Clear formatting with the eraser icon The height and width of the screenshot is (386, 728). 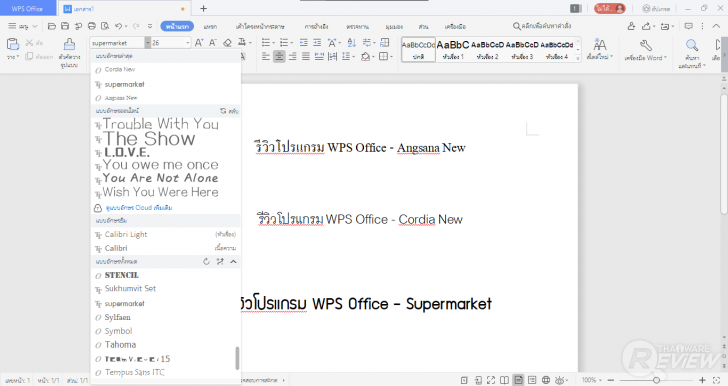click(x=227, y=43)
